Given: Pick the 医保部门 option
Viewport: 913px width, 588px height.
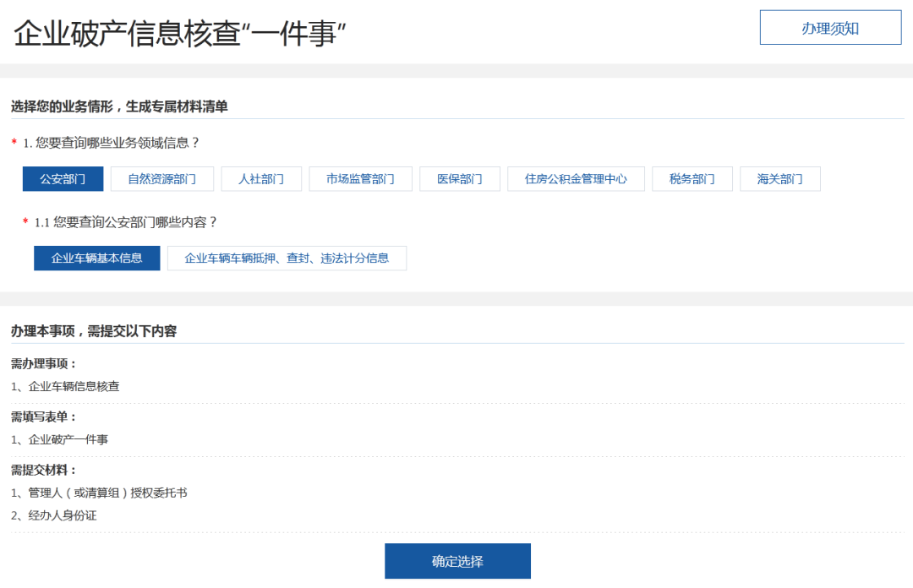Looking at the screenshot, I should 460,179.
